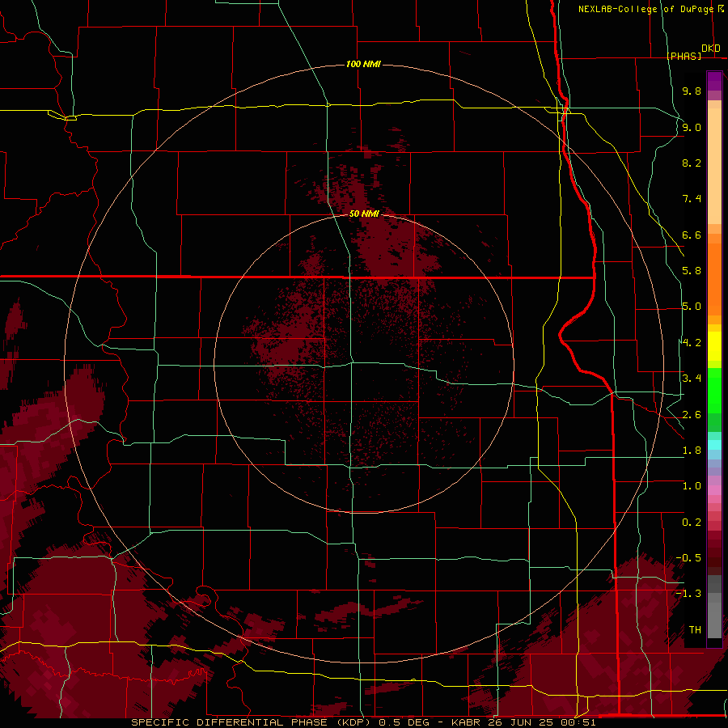Screen dimensions: 728x728
Task: Click the KABR 26 JUN 25 00:51 timestamp
Action: pyautogui.click(x=523, y=722)
